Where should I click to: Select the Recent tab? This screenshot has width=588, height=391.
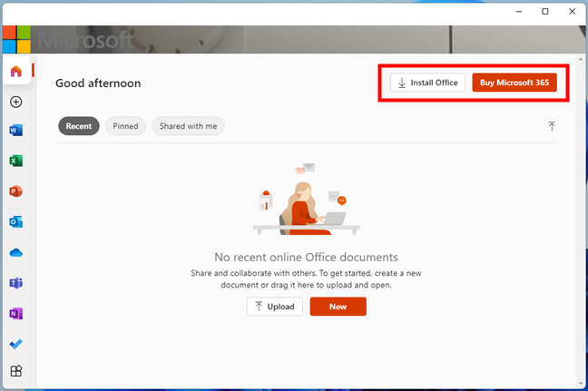click(79, 126)
